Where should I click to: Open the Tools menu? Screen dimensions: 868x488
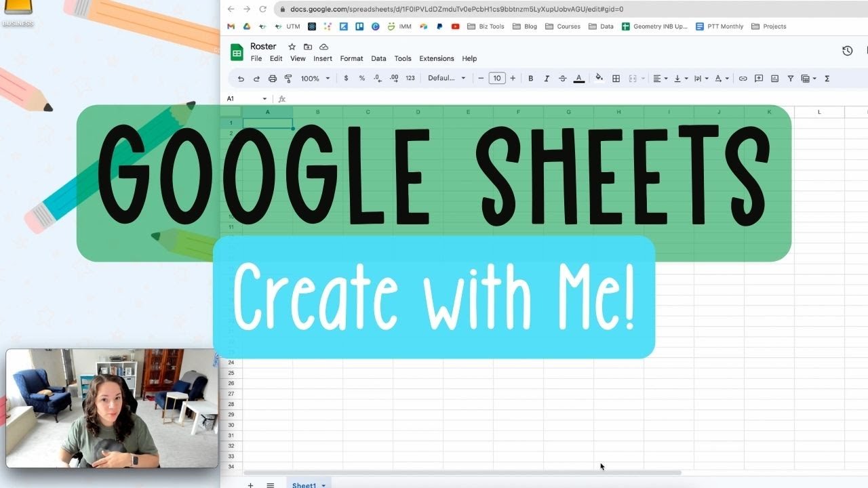403,58
